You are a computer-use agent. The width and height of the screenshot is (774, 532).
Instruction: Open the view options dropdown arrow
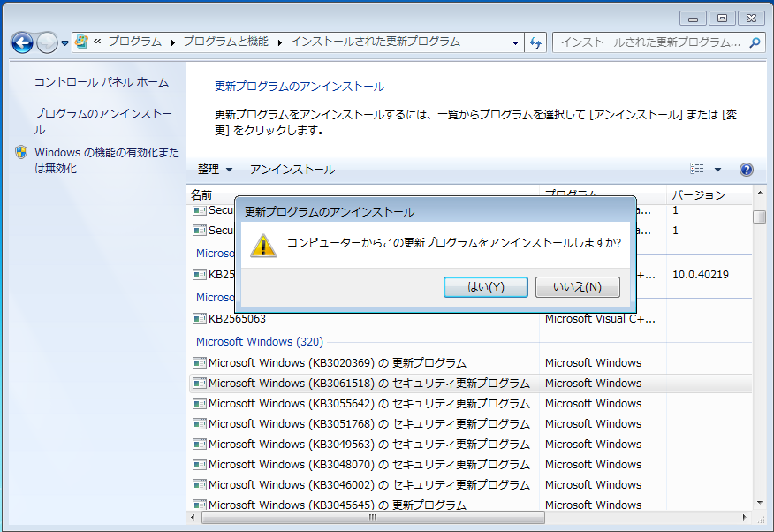717,170
